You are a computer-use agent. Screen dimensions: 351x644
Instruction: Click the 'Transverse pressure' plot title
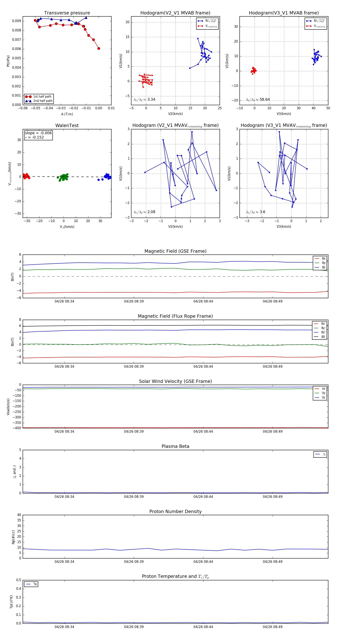click(x=67, y=13)
